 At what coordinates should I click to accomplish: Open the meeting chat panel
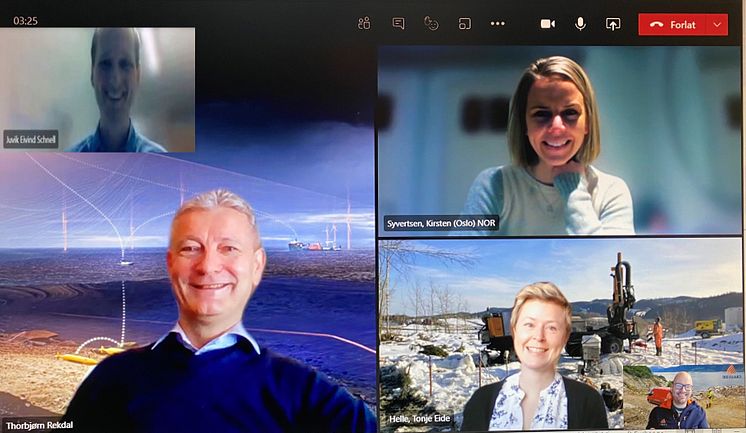tap(398, 23)
